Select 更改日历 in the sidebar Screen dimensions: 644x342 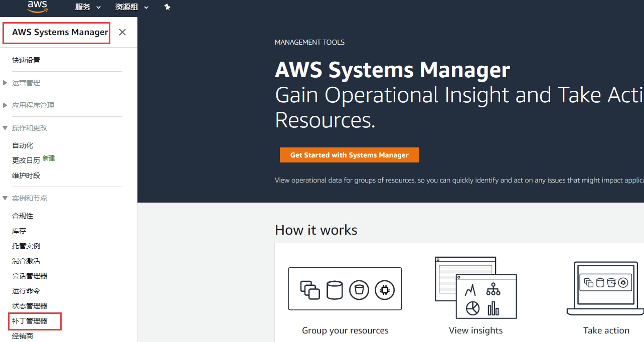[x=26, y=160]
